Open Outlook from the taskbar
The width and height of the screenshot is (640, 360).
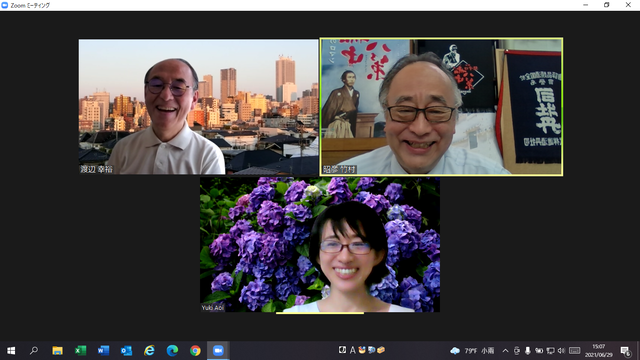click(126, 351)
